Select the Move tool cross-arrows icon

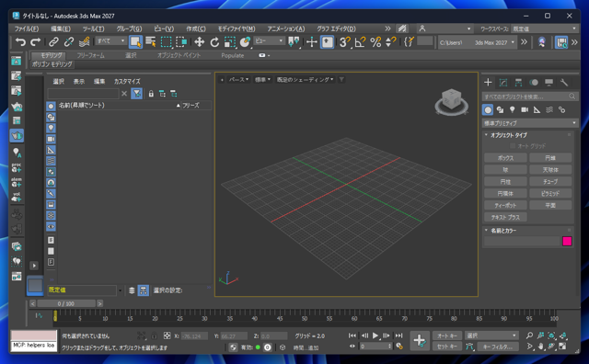(x=199, y=41)
